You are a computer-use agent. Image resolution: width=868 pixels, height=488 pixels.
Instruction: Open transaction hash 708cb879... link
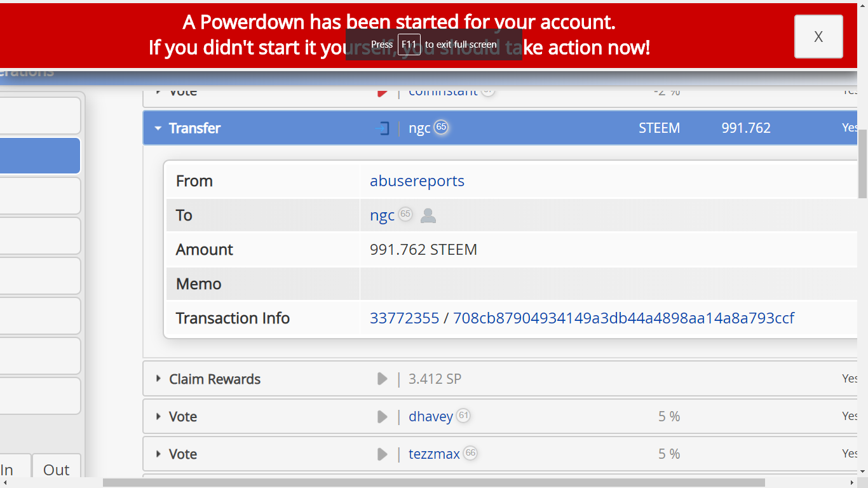point(623,318)
